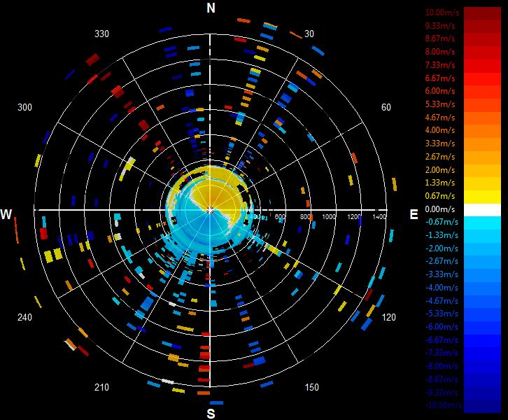
Task: Click the W compass label
Action: [x=6, y=214]
